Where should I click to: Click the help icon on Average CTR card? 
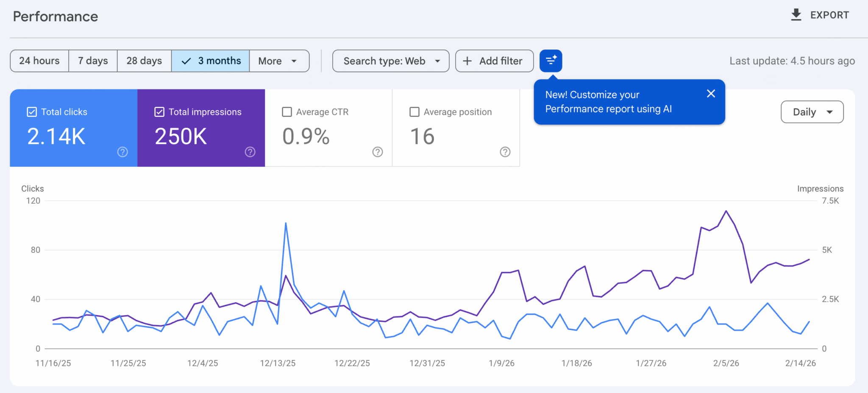pos(378,152)
